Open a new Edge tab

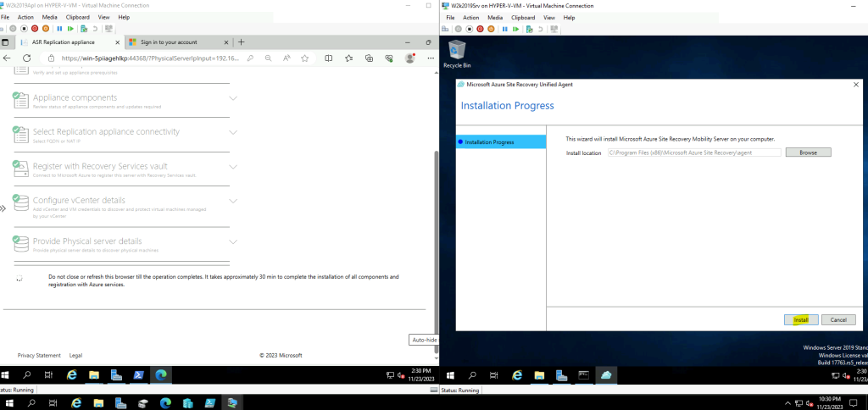(241, 42)
